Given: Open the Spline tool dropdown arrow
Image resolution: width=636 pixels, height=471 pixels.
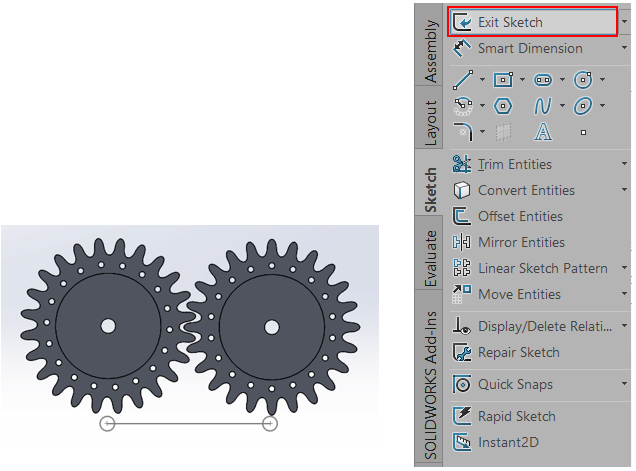Looking at the screenshot, I should coord(563,106).
